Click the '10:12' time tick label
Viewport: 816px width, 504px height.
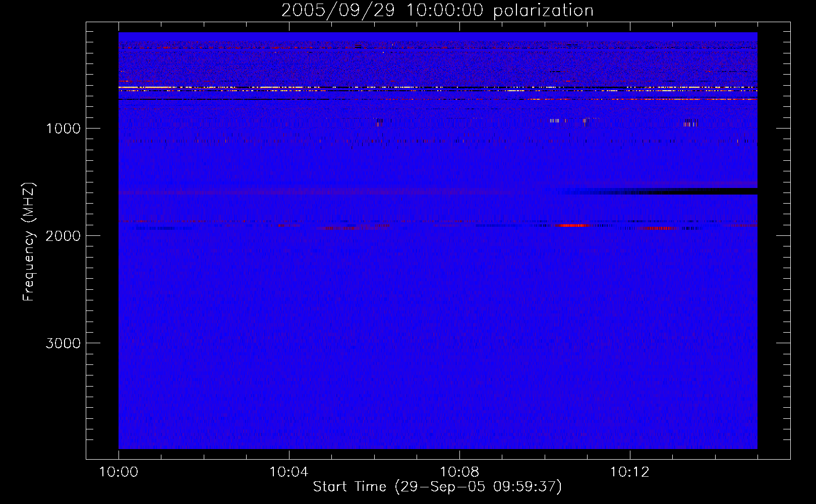[x=630, y=472]
